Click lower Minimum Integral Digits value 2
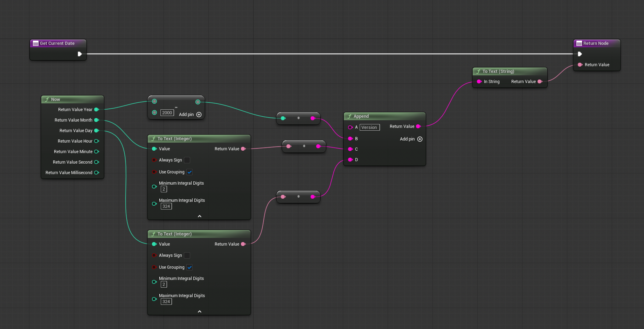 click(x=164, y=285)
